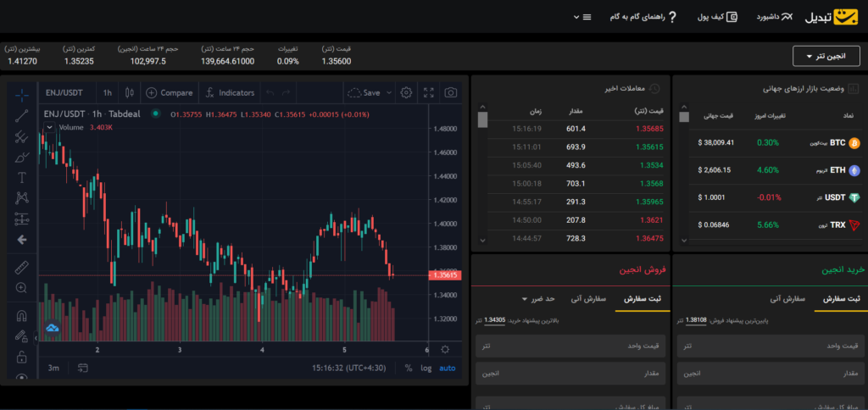Click the chart timezone 15:16:32 (UTC+4:30)

pyautogui.click(x=348, y=368)
